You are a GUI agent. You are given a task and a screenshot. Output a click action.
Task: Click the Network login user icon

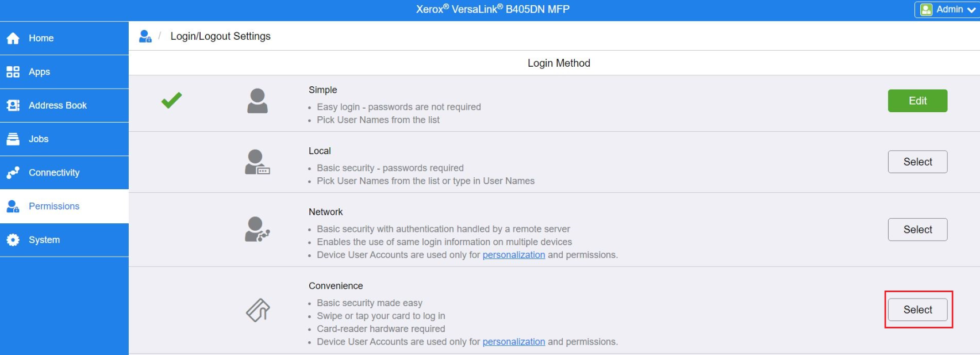[257, 229]
